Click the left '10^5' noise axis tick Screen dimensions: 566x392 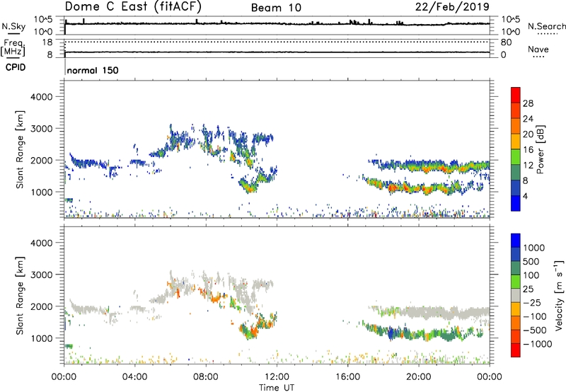coord(43,20)
